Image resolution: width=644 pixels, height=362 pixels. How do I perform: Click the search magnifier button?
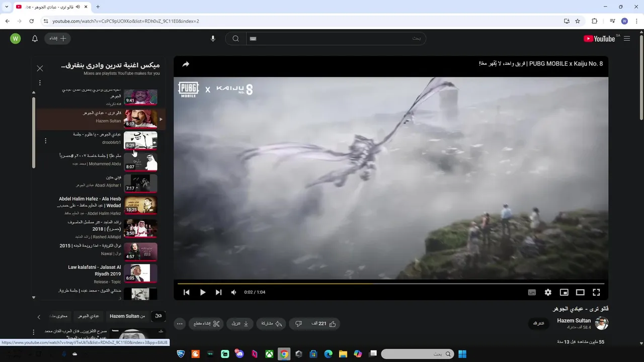point(235,39)
